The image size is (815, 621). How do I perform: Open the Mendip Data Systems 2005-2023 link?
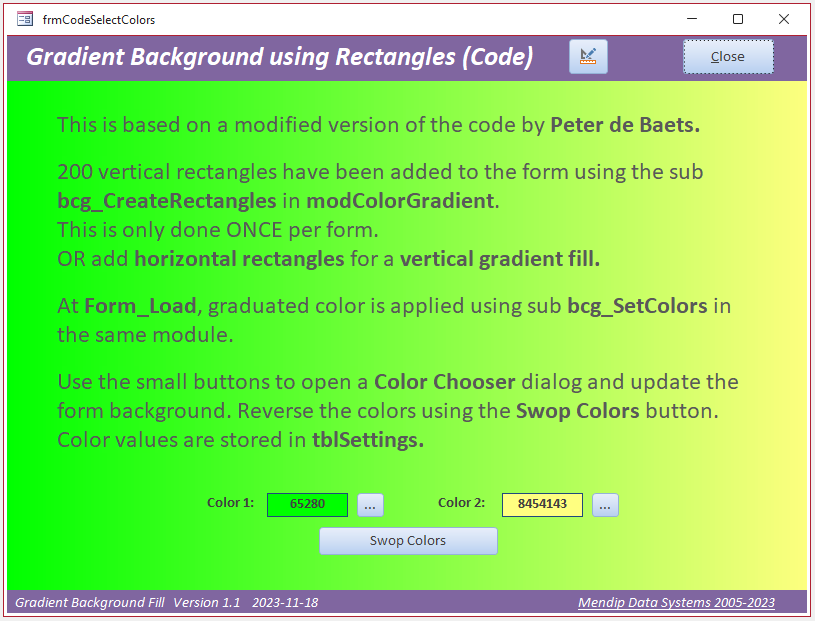click(676, 603)
